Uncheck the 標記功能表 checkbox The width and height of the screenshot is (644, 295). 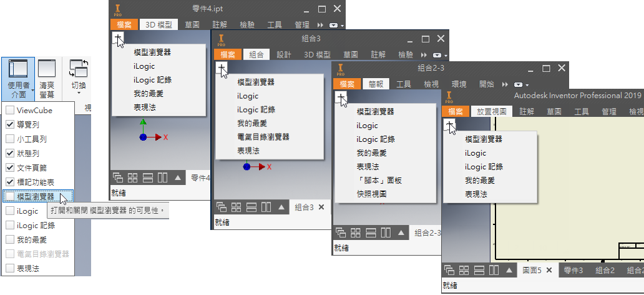click(10, 182)
